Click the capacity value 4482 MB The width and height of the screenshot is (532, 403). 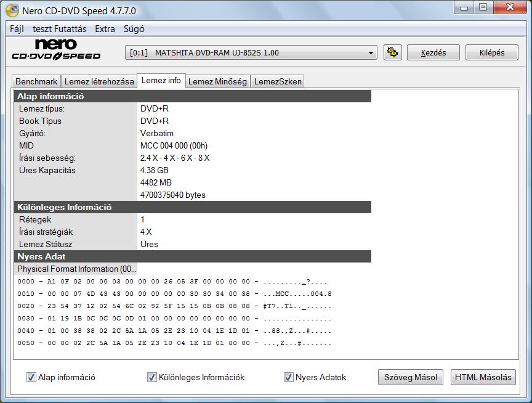pos(156,182)
